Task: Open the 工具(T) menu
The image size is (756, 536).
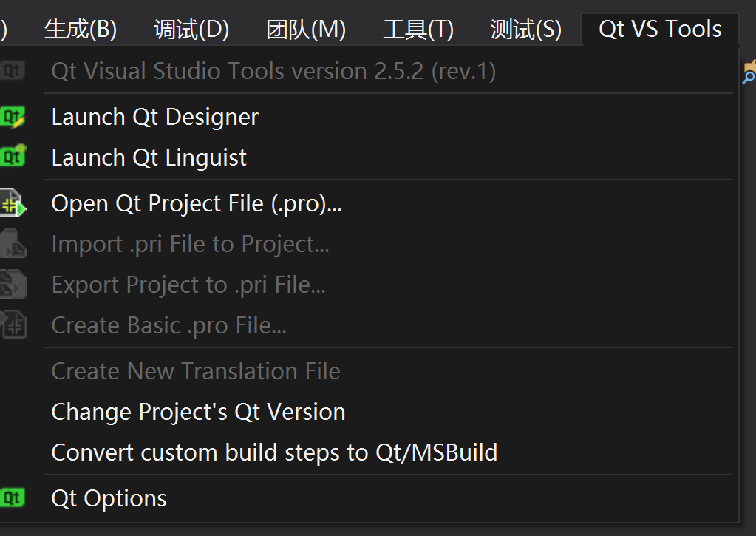Action: coord(418,29)
